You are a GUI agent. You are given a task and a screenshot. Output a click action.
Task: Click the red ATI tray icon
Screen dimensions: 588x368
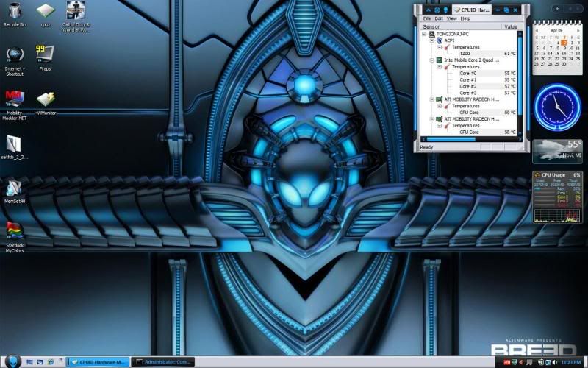click(x=506, y=362)
